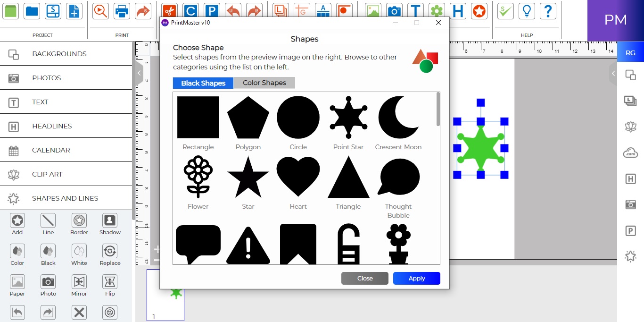Click the lightbulb tips icon

coord(527,11)
